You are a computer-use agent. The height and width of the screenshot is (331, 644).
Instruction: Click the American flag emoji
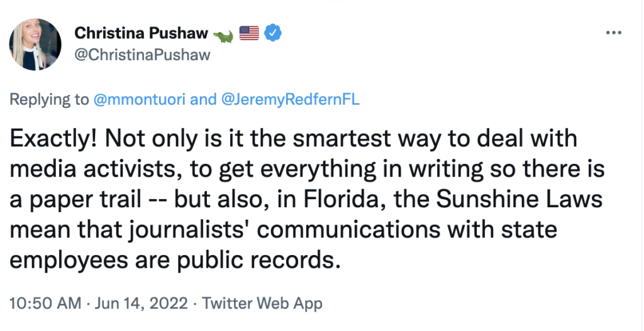[249, 34]
